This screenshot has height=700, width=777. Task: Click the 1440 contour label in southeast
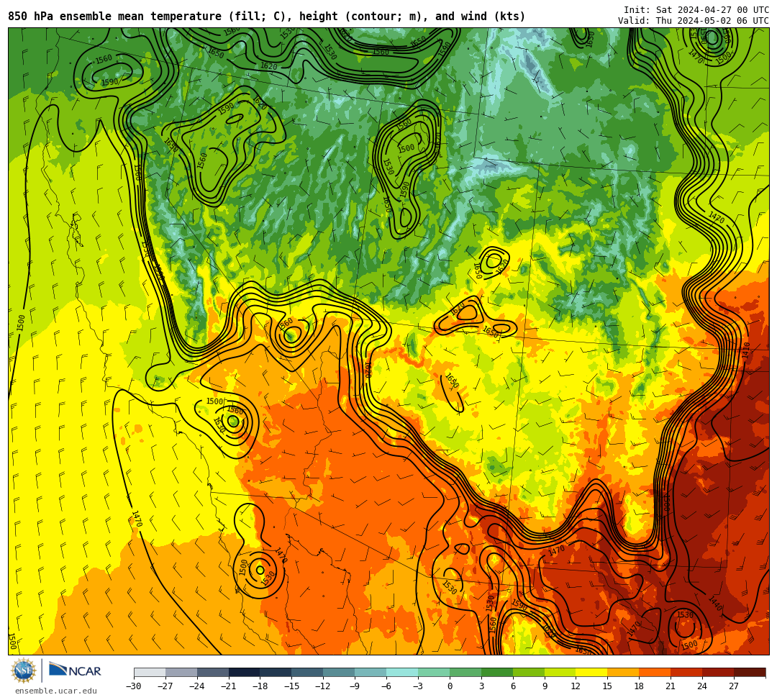click(x=715, y=603)
